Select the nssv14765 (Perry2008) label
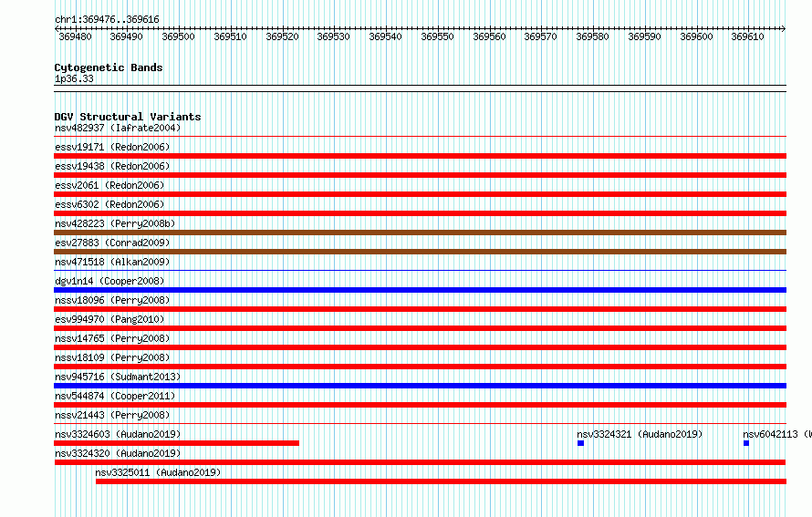Screen dimensions: 812x517 (x=112, y=338)
